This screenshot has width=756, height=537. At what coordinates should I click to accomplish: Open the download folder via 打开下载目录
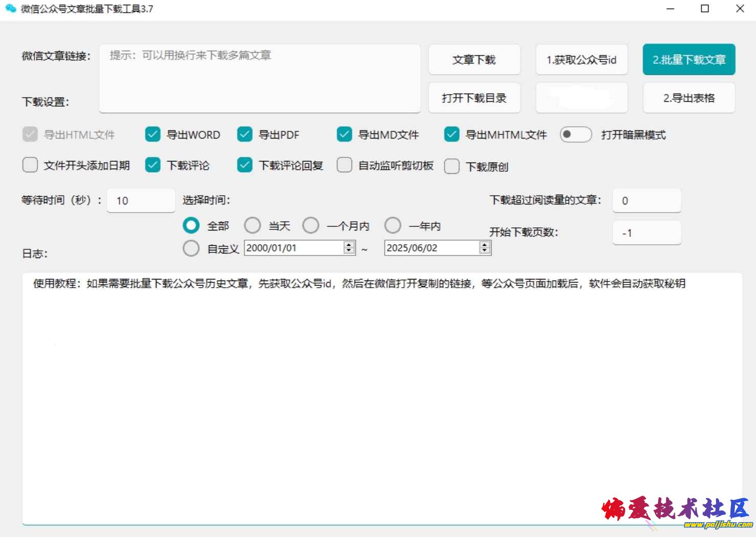(x=474, y=98)
